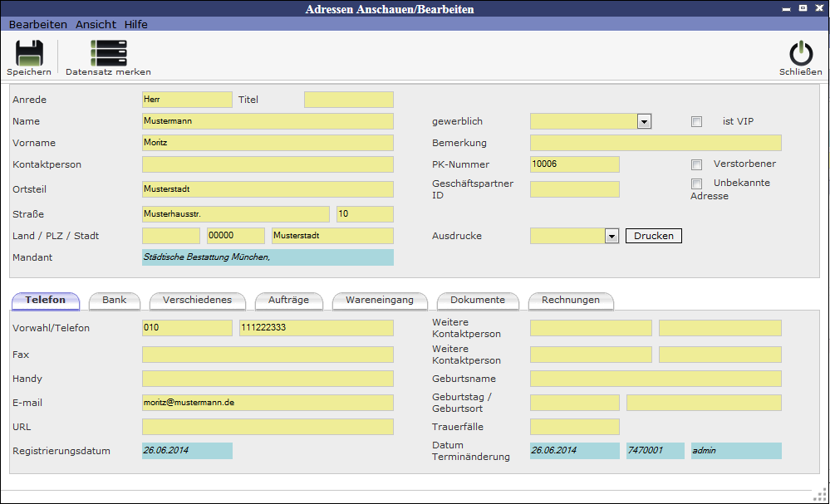The image size is (830, 504).
Task: Focus the Bemerkung text field
Action: coord(656,143)
